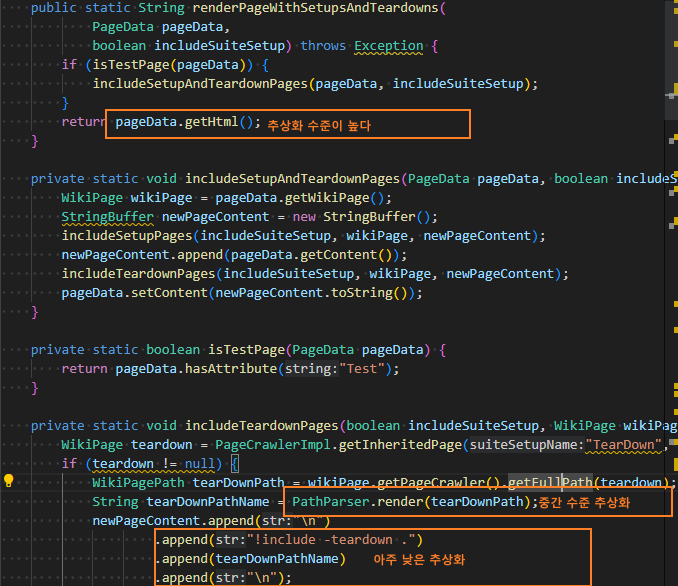Click append(tearDownPathName) call
This screenshot has height=586, width=678.
point(254,559)
